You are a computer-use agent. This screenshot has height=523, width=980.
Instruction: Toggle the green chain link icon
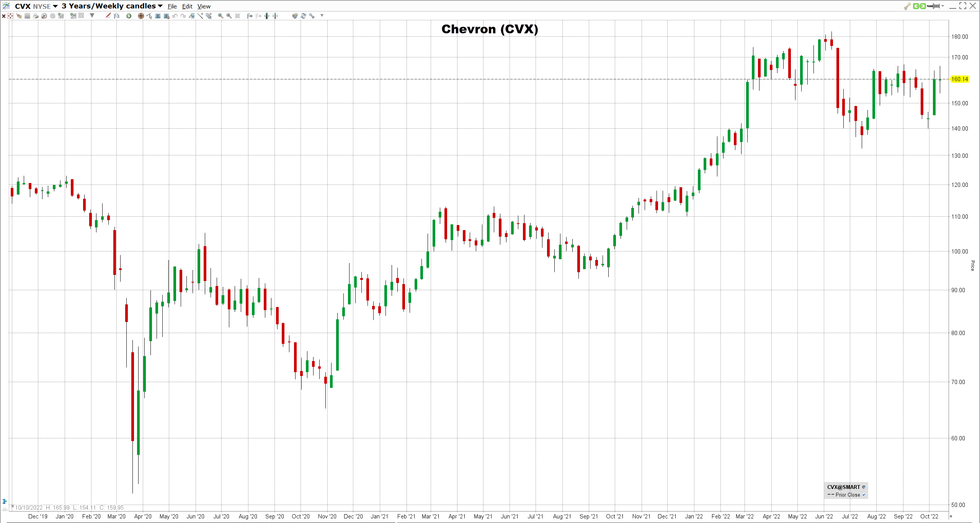pyautogui.click(x=919, y=6)
